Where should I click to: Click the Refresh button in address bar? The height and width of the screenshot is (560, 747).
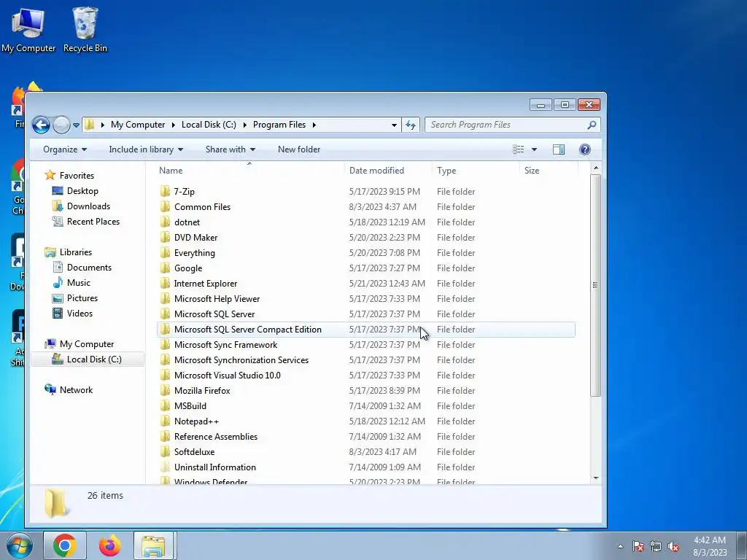[411, 125]
